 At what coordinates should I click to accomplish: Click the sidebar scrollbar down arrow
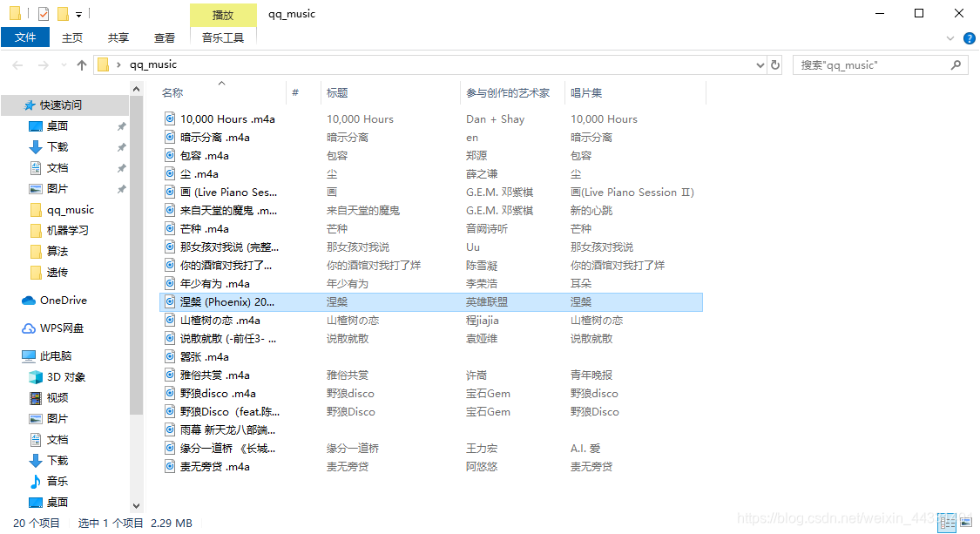click(x=136, y=506)
